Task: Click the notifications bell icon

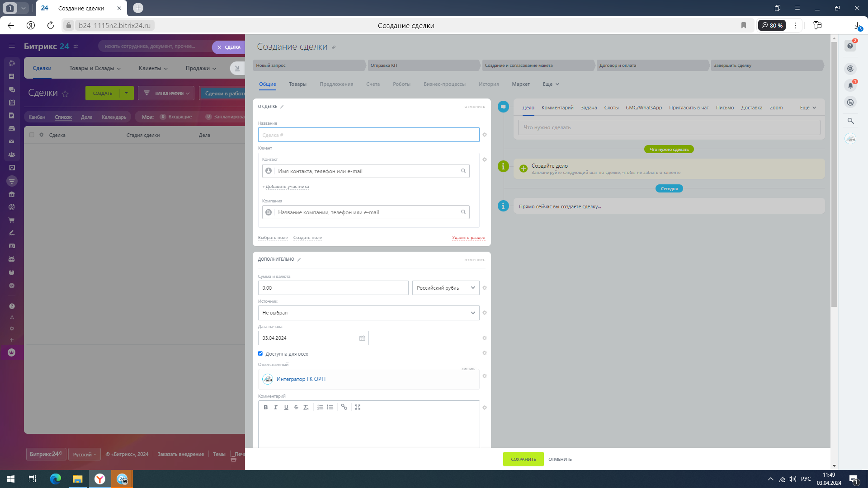Action: point(850,85)
